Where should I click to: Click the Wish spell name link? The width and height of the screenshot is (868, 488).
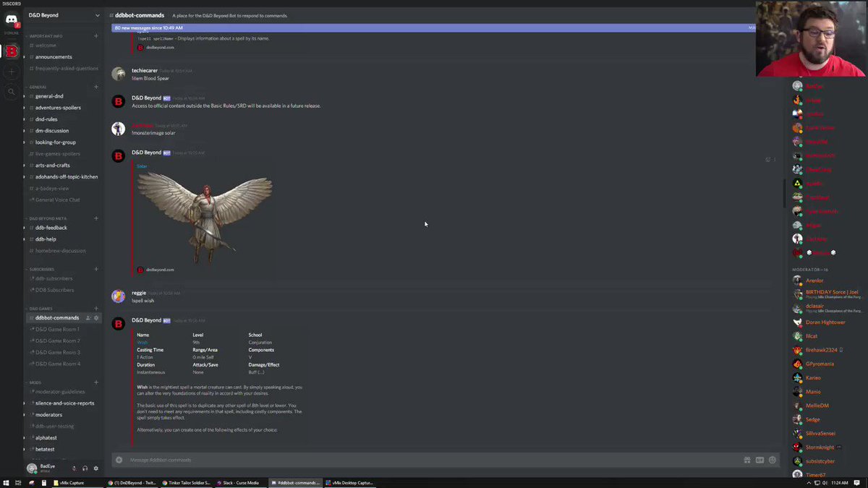tap(142, 343)
